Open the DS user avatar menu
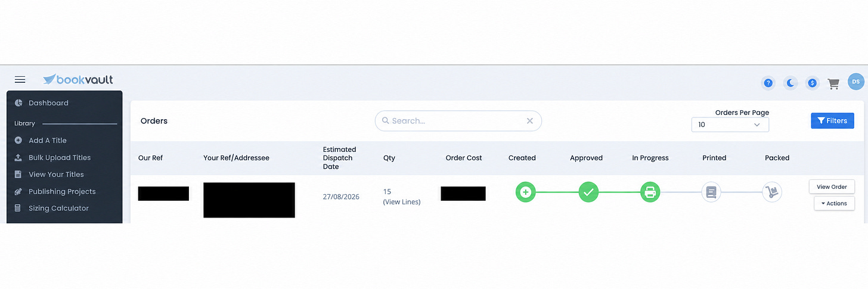Viewport: 868px width, 289px height. point(856,82)
